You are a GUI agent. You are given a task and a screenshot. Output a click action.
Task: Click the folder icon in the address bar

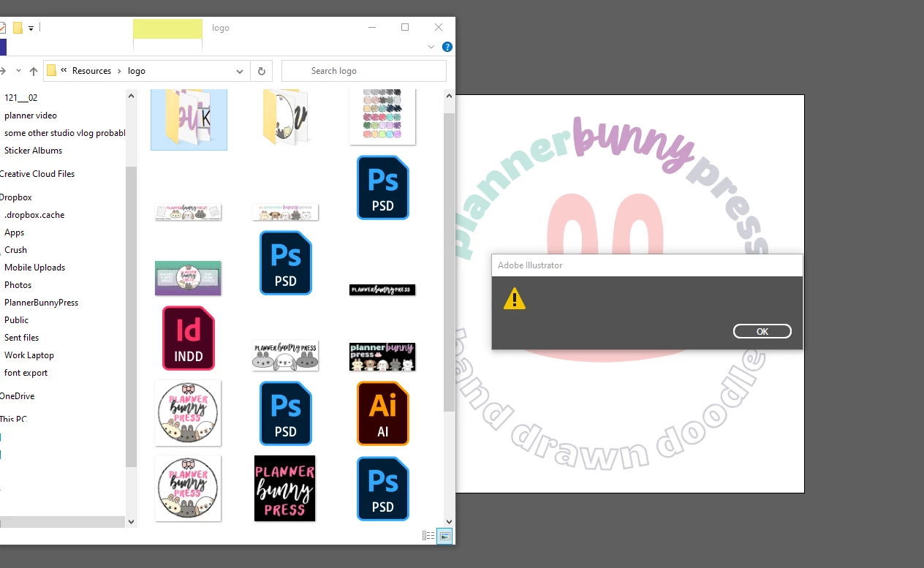coord(51,71)
